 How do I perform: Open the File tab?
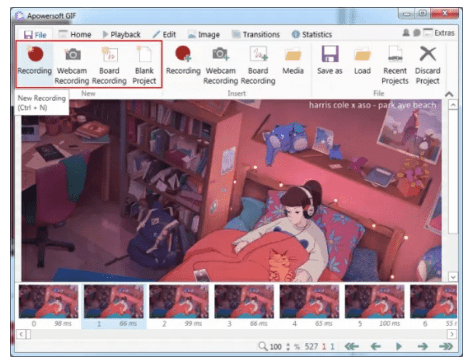(x=35, y=35)
